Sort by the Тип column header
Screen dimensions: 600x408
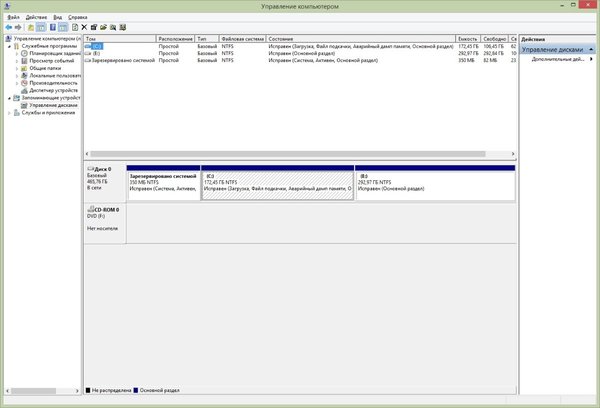point(207,39)
